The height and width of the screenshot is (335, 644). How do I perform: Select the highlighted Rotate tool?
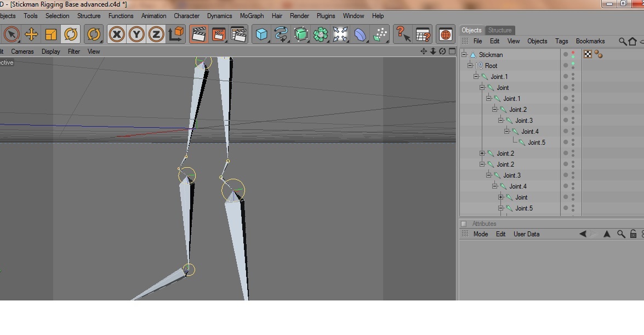pos(71,34)
